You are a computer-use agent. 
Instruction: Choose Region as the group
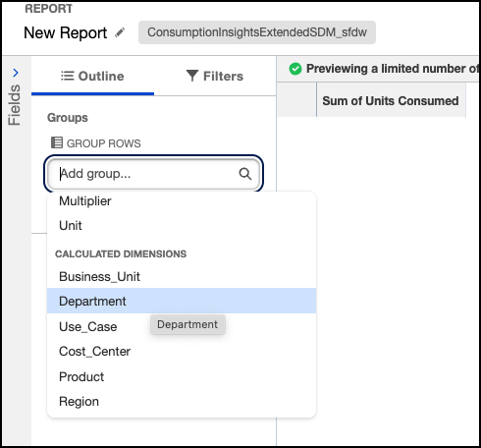pyautogui.click(x=182, y=402)
